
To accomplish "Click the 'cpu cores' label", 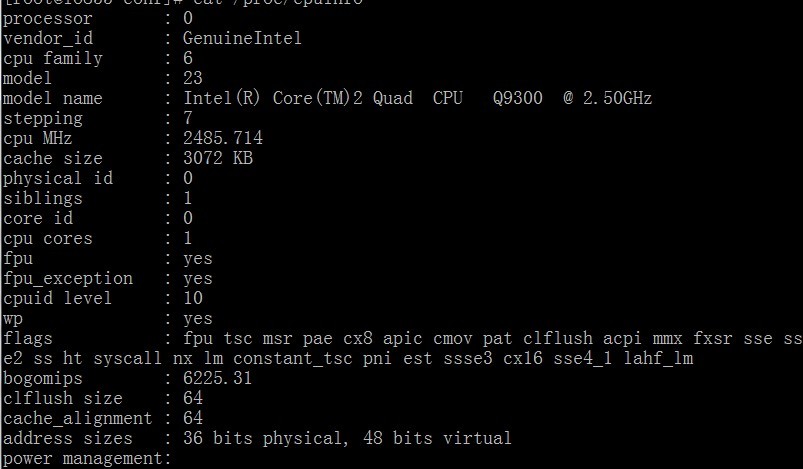I will 48,238.
